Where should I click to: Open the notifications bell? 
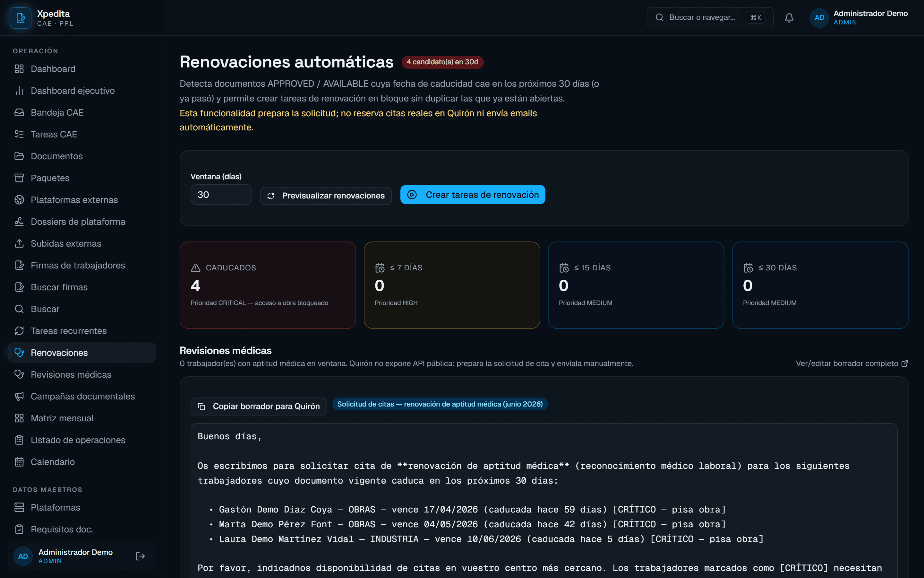point(789,18)
